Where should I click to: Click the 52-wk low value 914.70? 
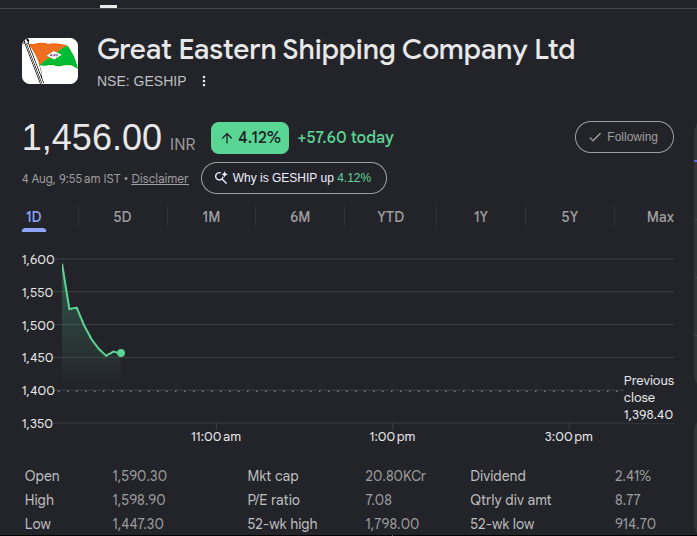(x=636, y=524)
